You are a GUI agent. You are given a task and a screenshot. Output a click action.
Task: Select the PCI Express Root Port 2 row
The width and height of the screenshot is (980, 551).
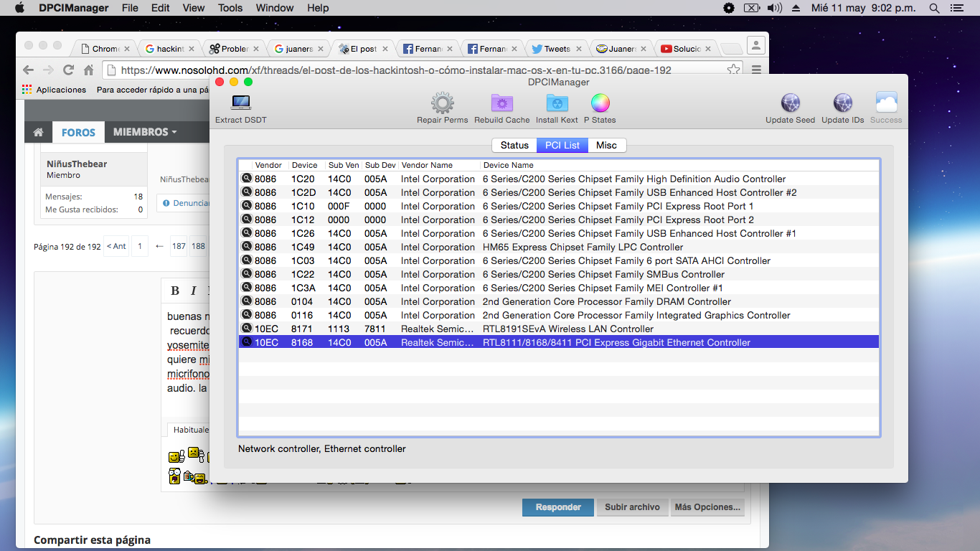point(559,220)
